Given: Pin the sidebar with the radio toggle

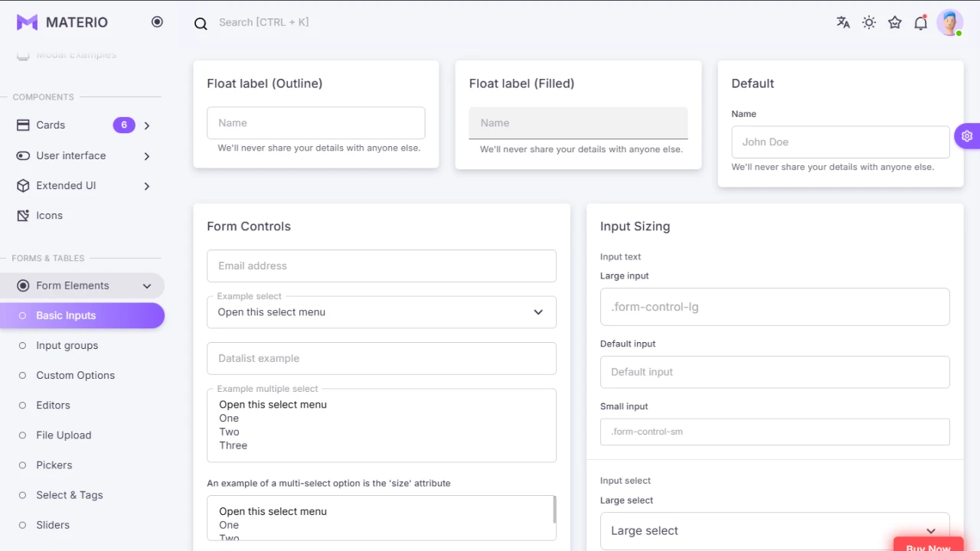Looking at the screenshot, I should click(157, 21).
